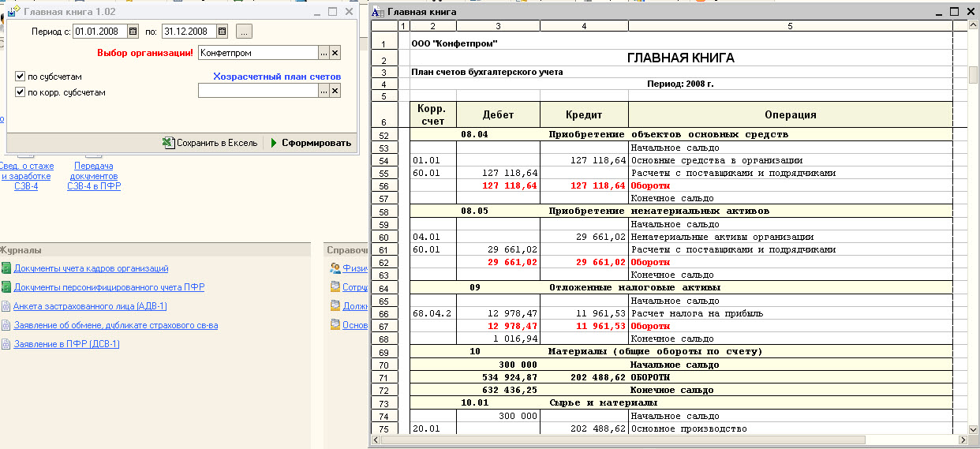Viewport: 980px width, 449px height.
Task: Click the 'ООО "Конфетпром"' cell
Action: click(454, 43)
